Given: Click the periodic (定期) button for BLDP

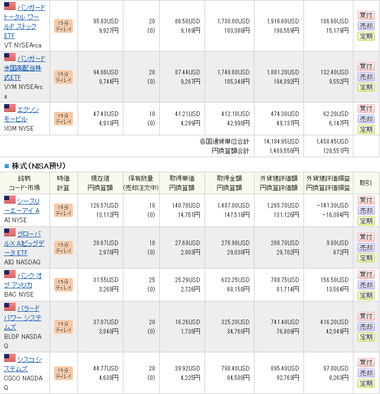Looking at the screenshot, I should click(x=366, y=337).
